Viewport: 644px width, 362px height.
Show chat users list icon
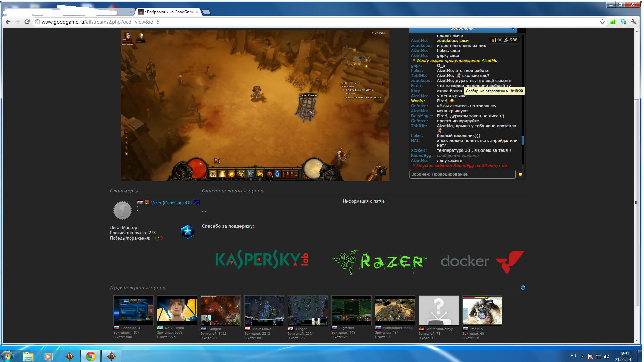pos(506,40)
